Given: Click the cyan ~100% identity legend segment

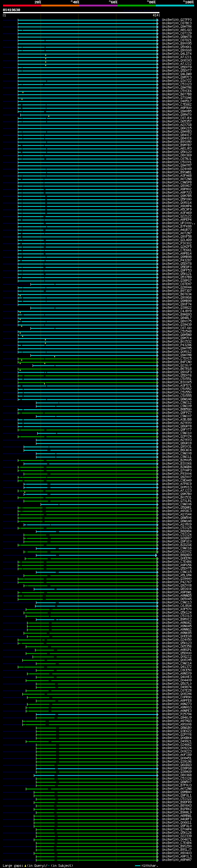Looking at the screenshot, I should point(175,6).
